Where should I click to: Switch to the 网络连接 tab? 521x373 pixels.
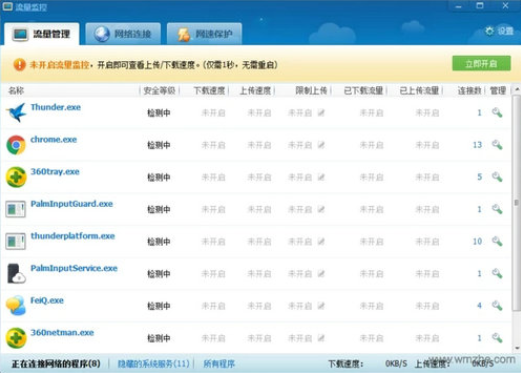(x=123, y=34)
